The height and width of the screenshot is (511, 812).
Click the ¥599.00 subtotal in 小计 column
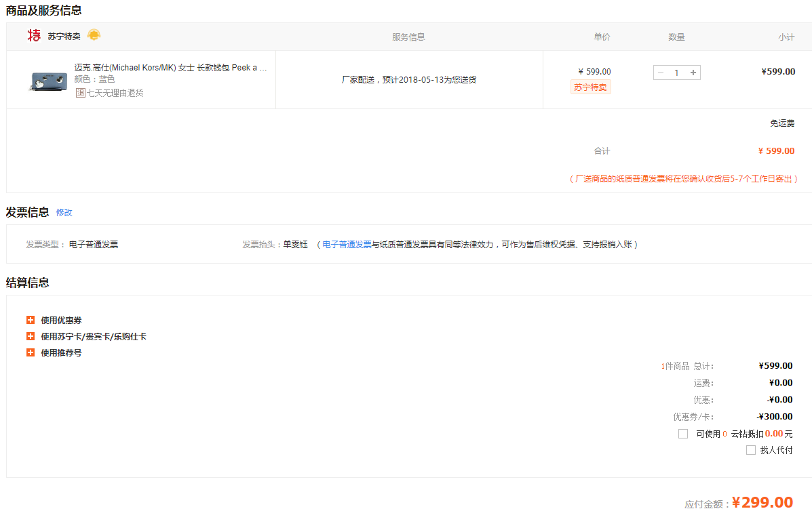point(778,71)
